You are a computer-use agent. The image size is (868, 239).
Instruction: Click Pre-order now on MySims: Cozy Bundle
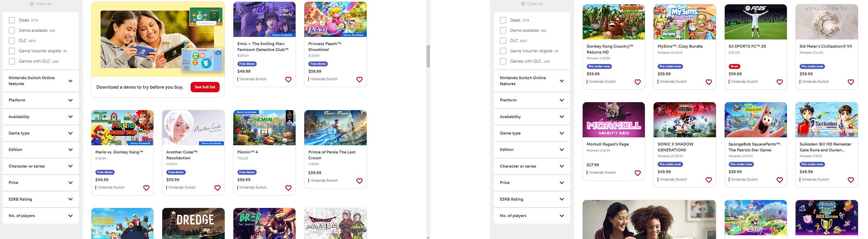pyautogui.click(x=670, y=66)
